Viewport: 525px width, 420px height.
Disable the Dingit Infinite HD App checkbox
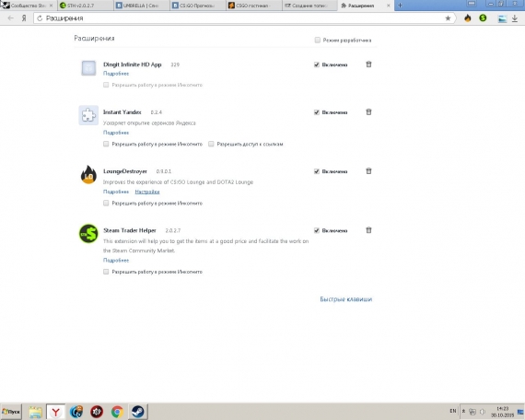click(x=317, y=64)
